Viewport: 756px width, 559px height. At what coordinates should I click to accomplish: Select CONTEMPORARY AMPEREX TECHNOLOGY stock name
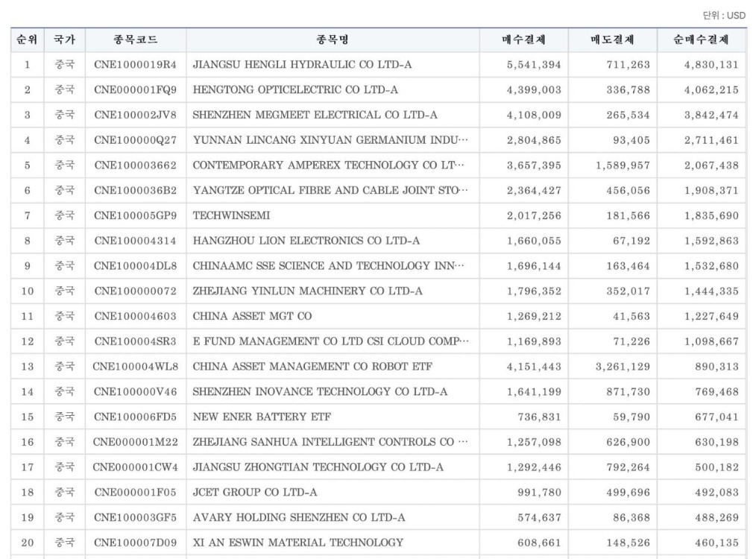coord(328,165)
